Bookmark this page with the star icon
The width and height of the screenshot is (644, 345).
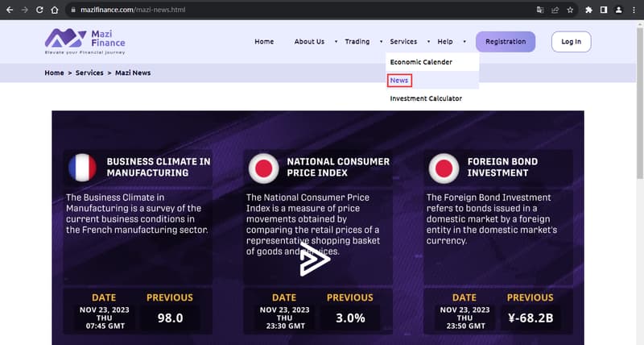click(x=570, y=10)
